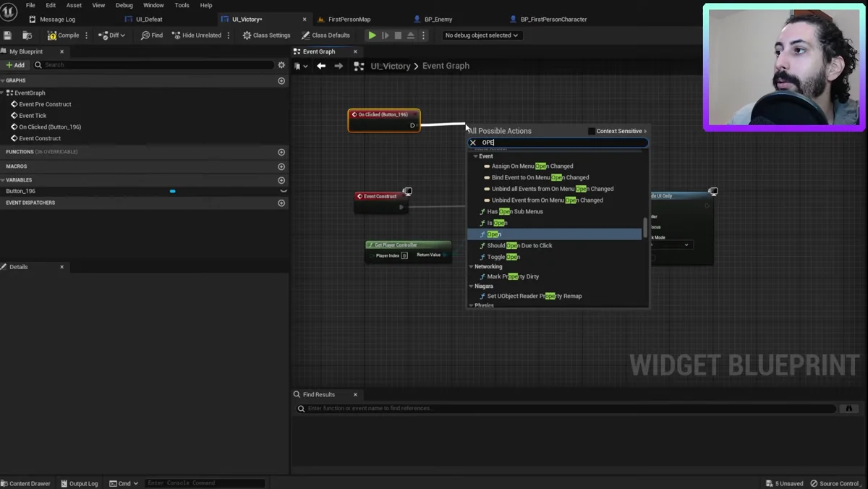
Task: Switch to BP_FirstPersonCharacter tab
Action: coord(553,20)
